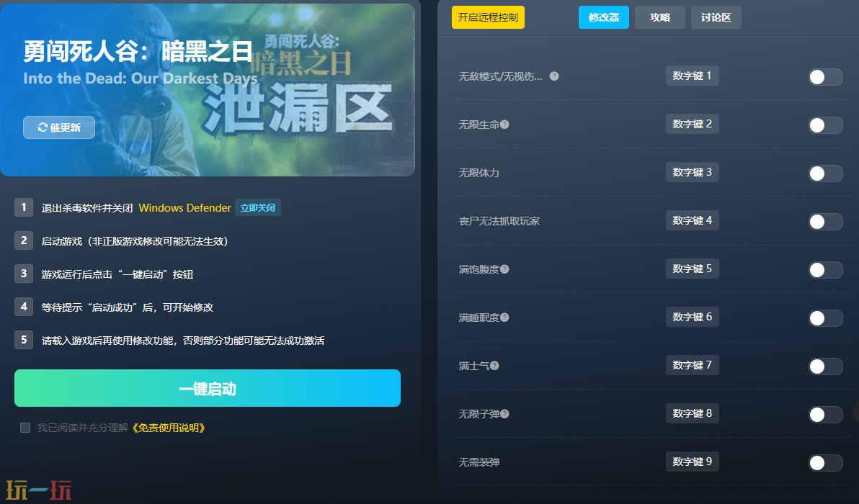
Task: Click help icon next to 满睡眠度
Action: coord(504,318)
